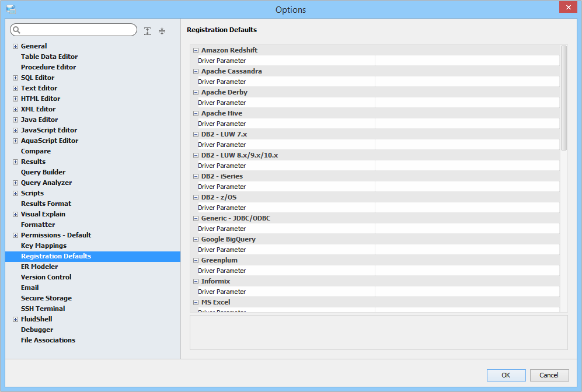This screenshot has height=392, width=582.
Task: Expand the SQL Editor node
Action: 15,78
